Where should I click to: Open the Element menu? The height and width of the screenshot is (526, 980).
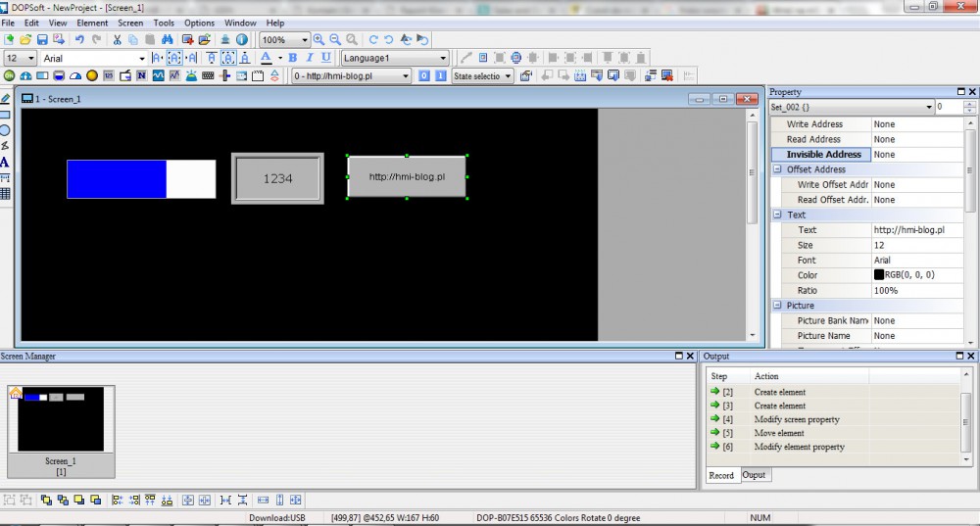tap(92, 23)
